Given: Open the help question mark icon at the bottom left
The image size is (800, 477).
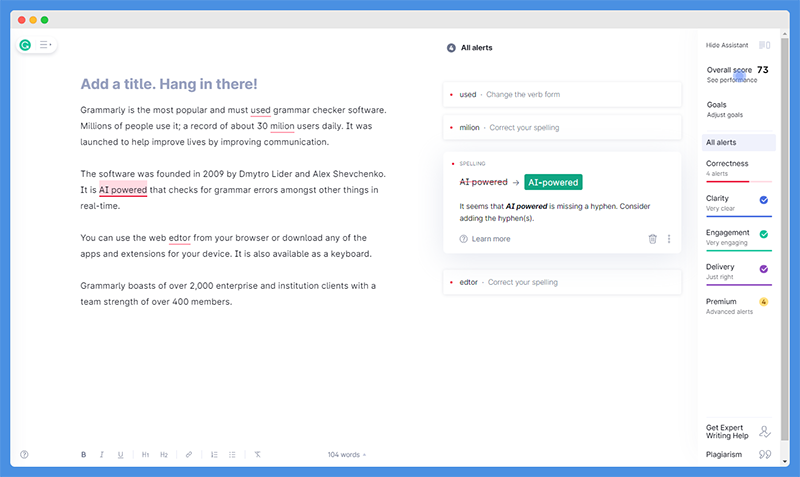Looking at the screenshot, I should [x=24, y=455].
